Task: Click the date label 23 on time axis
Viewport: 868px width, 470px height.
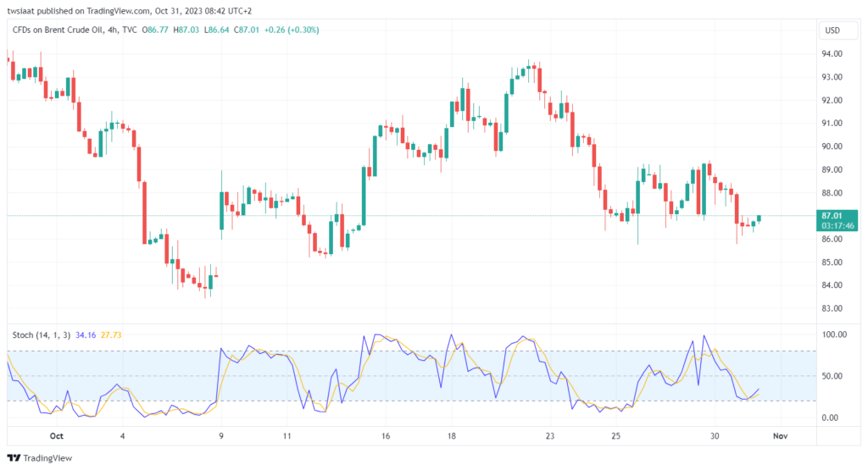Action: (549, 436)
